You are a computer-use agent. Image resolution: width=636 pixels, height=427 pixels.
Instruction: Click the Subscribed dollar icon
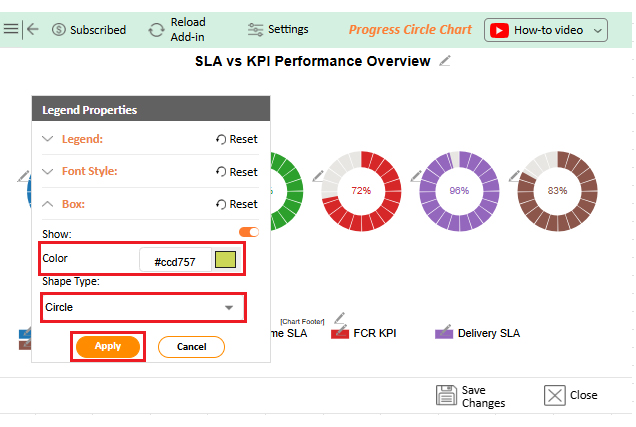coord(59,30)
